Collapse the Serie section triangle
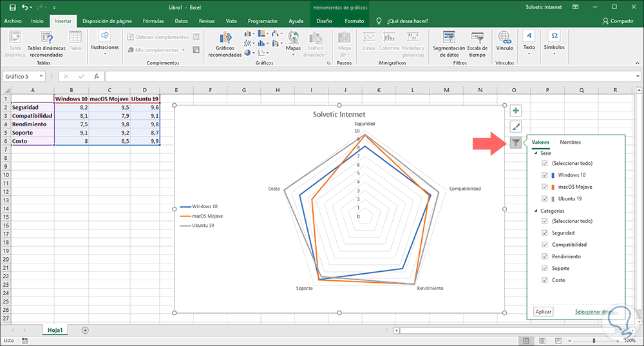Image resolution: width=644 pixels, height=346 pixels. [536, 153]
